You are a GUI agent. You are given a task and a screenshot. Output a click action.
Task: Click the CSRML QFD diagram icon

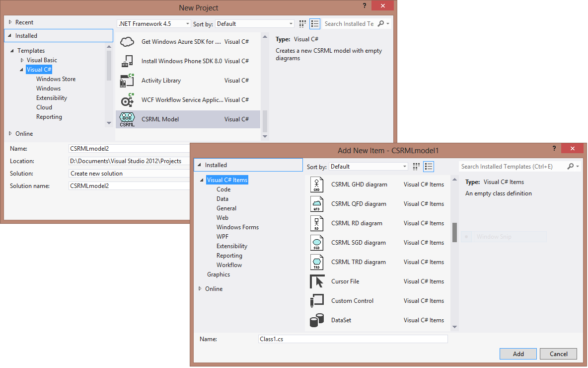point(317,204)
